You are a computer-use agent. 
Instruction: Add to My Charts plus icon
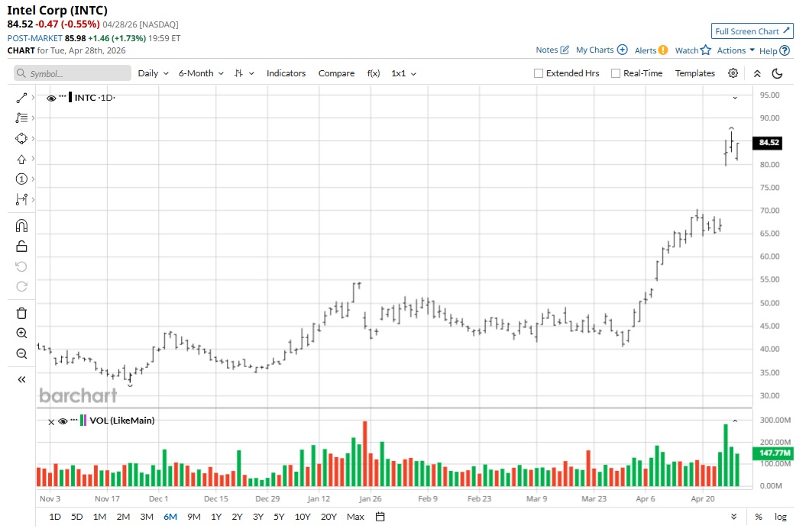(x=623, y=50)
